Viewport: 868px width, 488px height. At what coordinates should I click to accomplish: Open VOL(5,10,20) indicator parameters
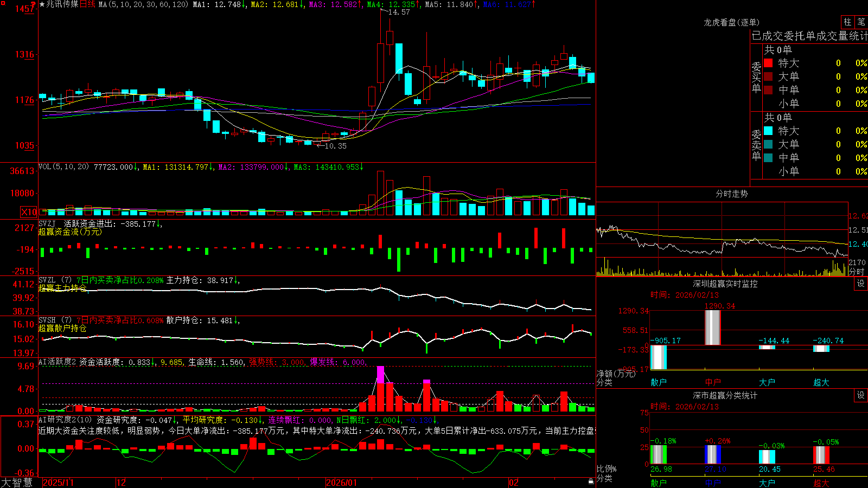tap(63, 167)
